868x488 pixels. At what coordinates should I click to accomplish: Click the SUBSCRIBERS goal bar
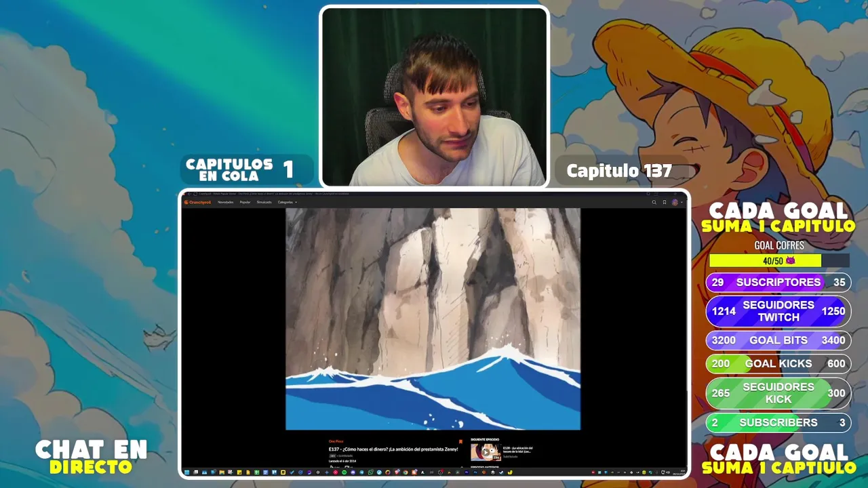tap(778, 422)
